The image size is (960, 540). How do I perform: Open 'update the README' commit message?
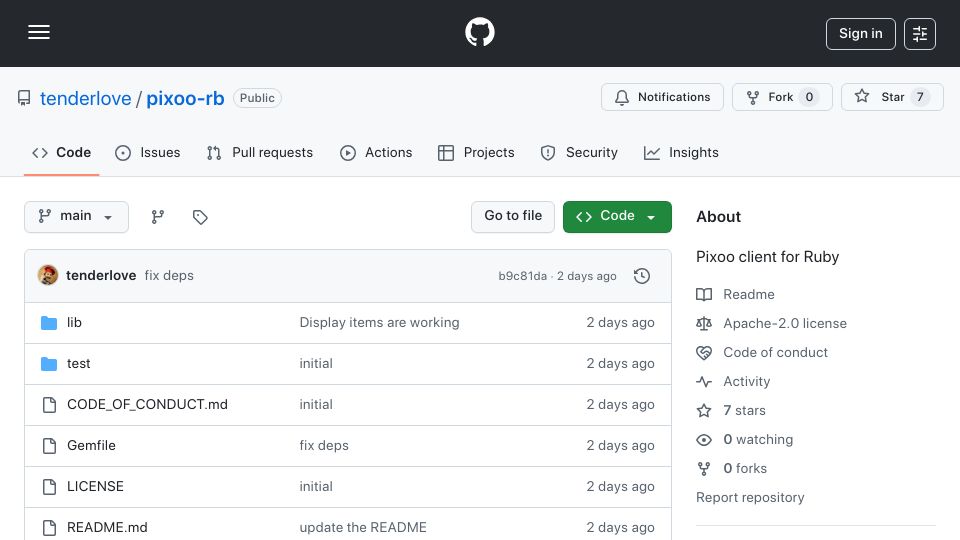363,528
